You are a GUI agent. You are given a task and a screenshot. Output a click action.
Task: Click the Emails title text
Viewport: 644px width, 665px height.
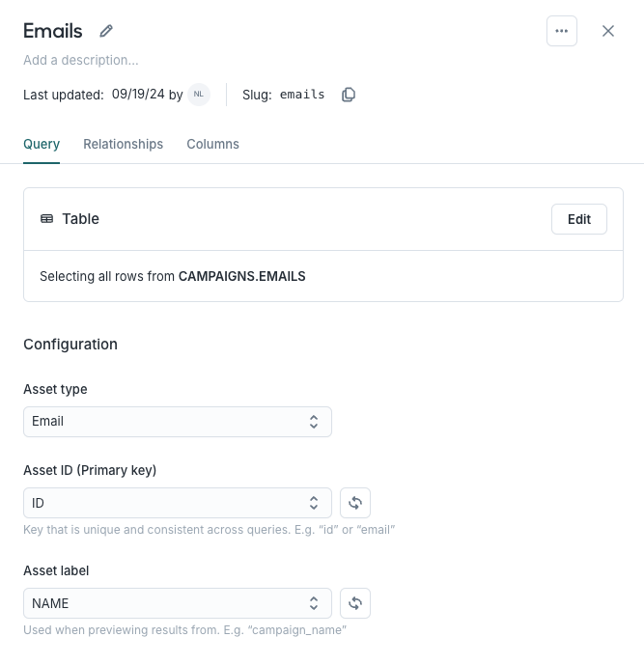[53, 31]
